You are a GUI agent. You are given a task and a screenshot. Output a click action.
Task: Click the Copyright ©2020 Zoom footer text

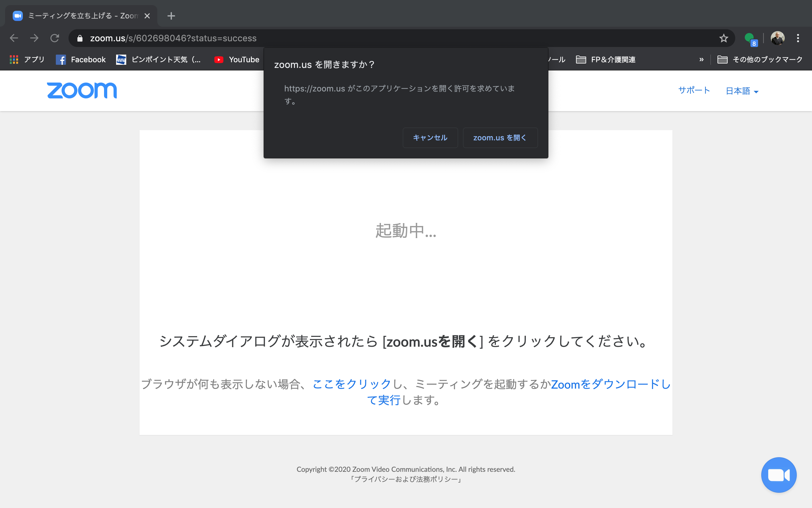(406, 469)
